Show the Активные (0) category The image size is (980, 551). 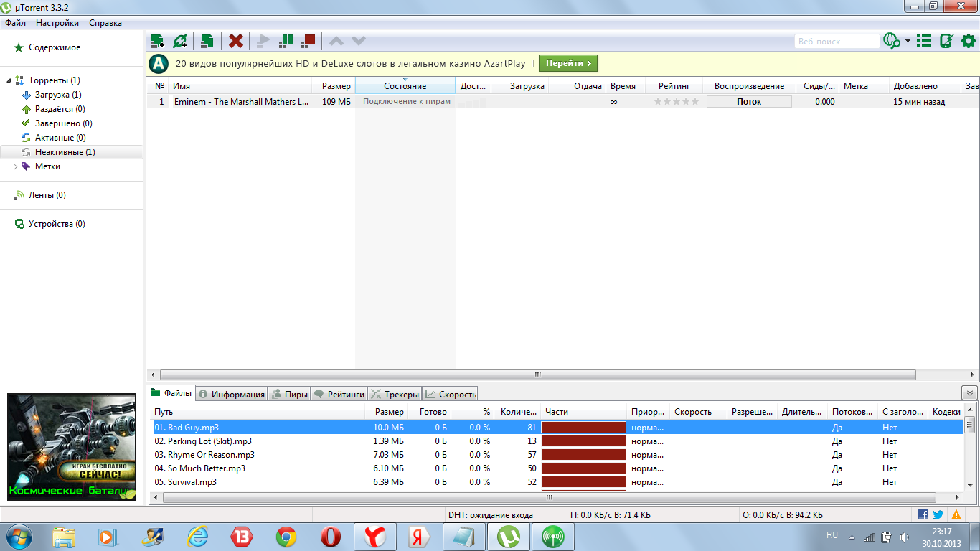tap(60, 138)
